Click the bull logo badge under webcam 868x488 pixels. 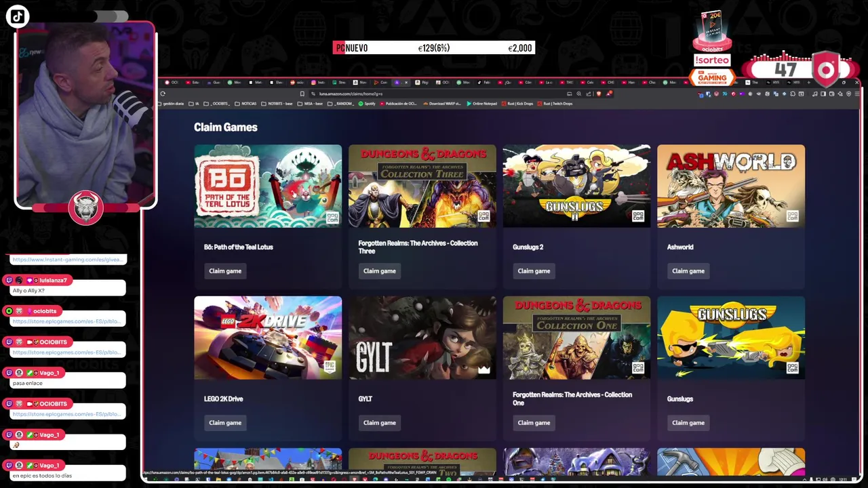[x=85, y=207]
